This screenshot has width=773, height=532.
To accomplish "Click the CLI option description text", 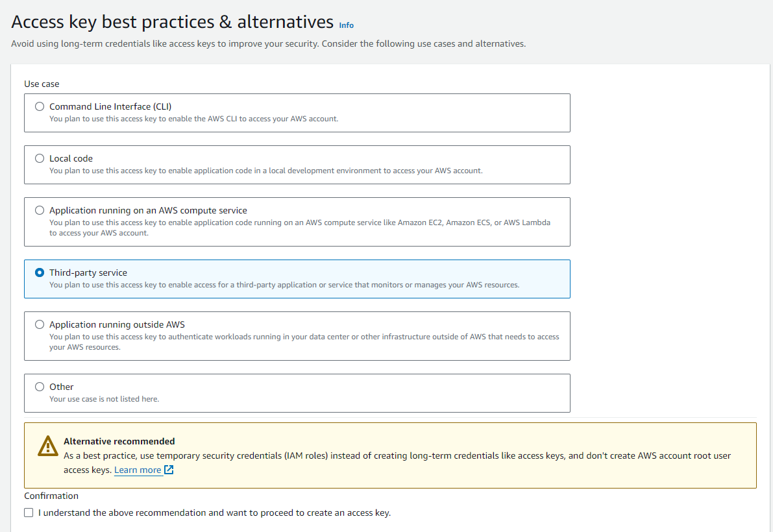I will point(193,119).
